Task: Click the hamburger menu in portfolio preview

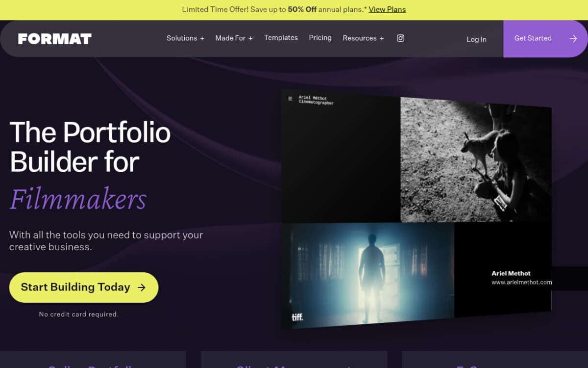Action: coord(290,99)
